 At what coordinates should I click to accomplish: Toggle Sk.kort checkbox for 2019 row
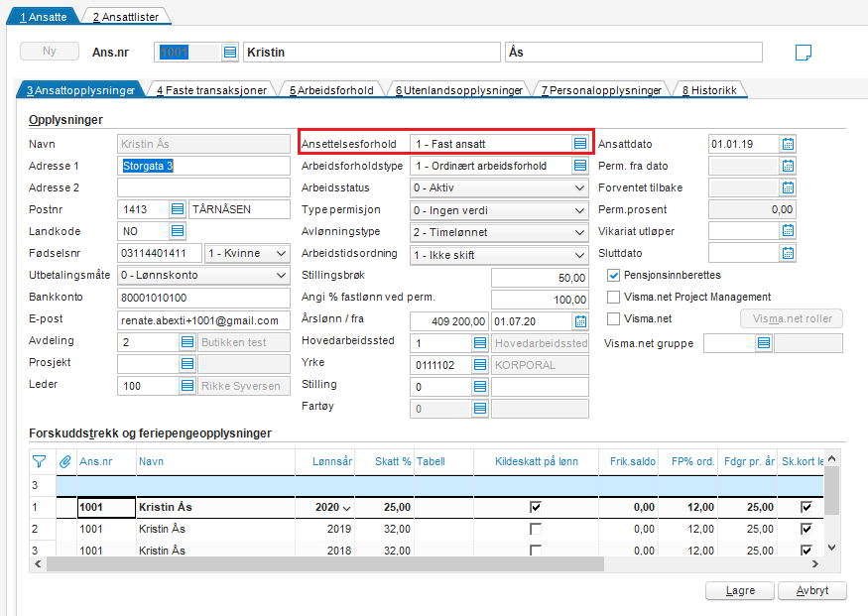coord(806,529)
